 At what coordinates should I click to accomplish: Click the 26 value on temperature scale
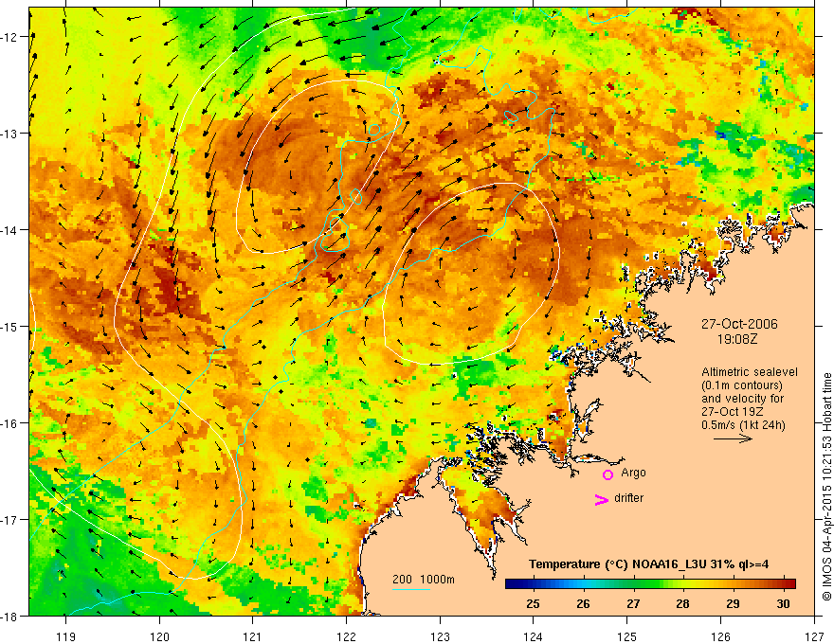583,603
